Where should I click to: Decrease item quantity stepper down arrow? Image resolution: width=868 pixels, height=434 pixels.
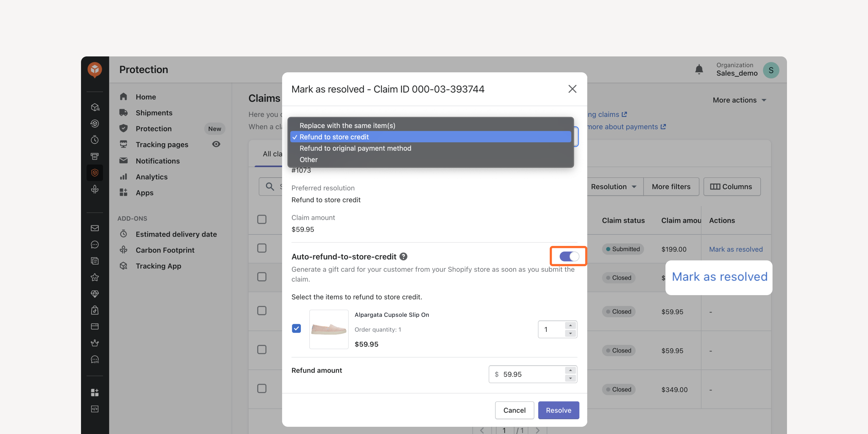tap(571, 333)
